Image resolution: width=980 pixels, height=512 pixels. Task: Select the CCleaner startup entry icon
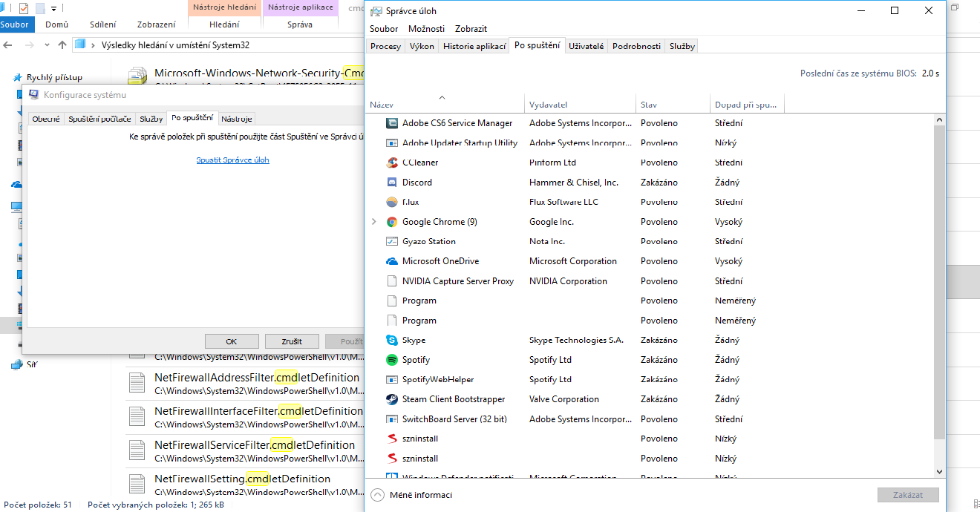(x=392, y=163)
